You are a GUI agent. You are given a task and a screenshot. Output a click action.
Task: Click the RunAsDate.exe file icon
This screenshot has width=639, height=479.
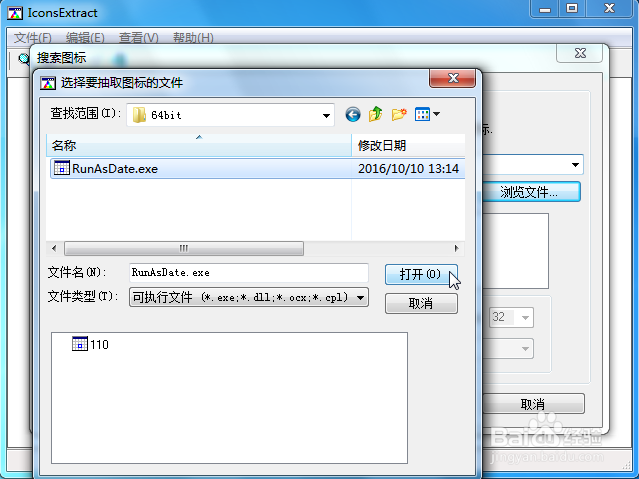62,168
